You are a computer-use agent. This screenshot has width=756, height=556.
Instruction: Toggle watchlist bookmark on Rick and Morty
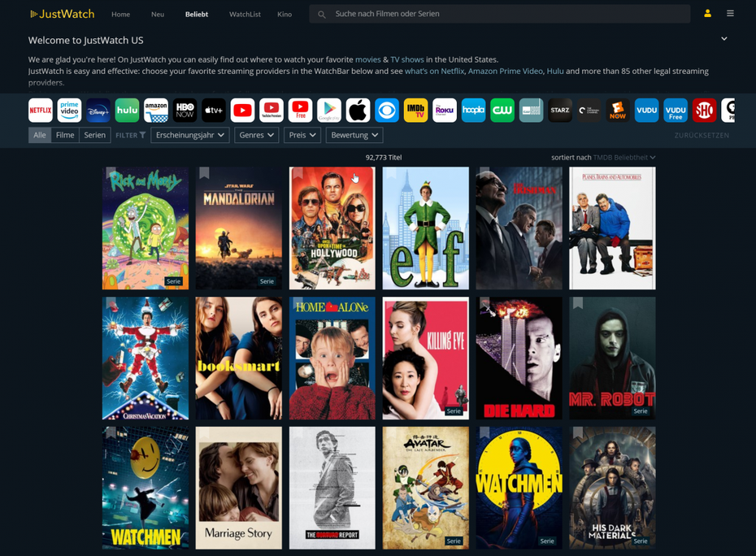point(111,172)
